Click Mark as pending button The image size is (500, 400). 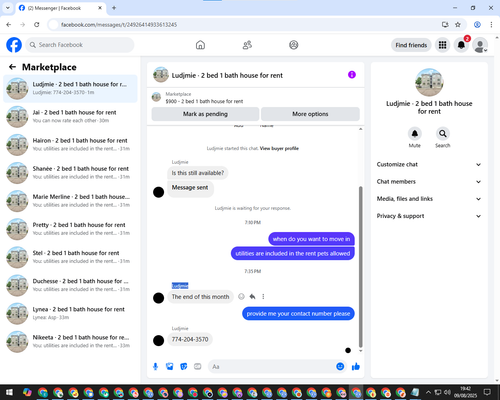[205, 114]
